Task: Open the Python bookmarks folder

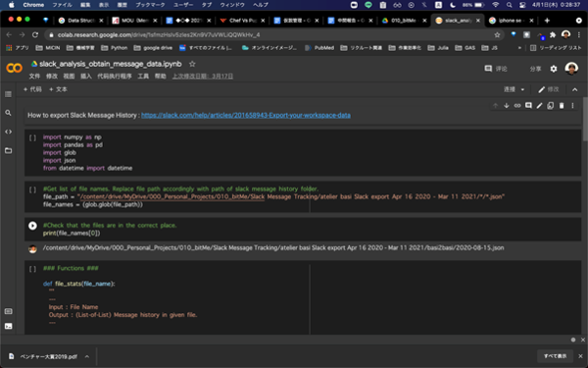Action: pos(115,48)
